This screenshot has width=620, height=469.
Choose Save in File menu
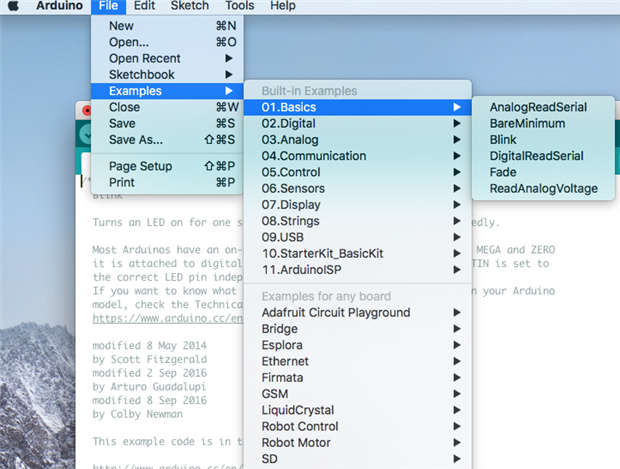[167, 123]
